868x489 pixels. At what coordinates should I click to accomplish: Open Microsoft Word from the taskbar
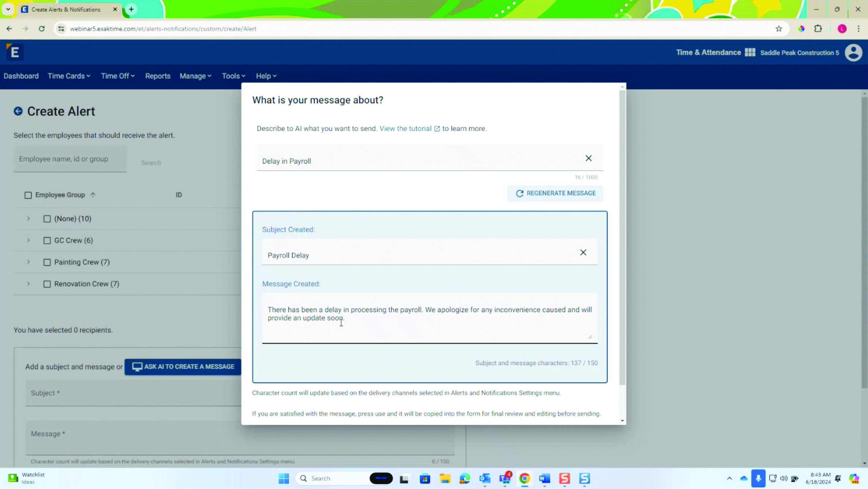544,478
